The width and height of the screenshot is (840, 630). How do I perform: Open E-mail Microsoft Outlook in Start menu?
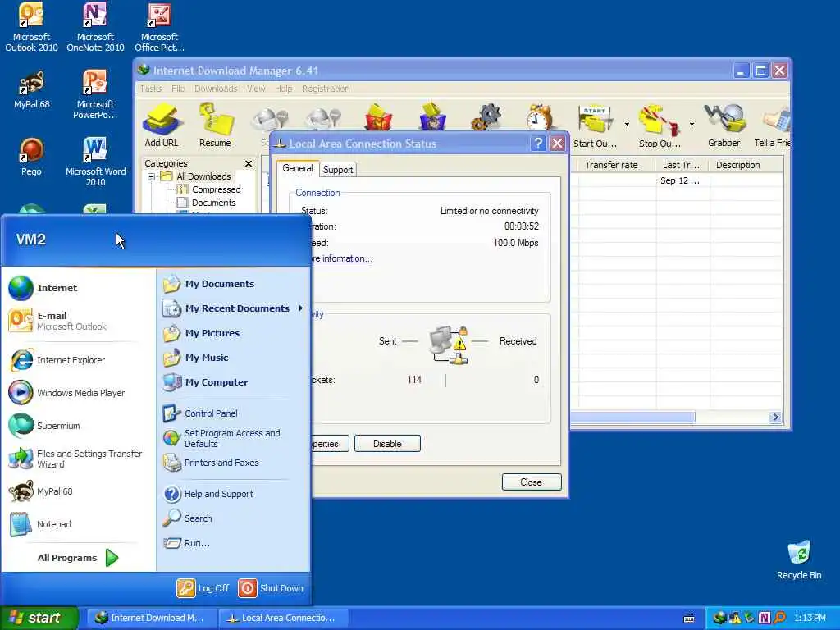pyautogui.click(x=78, y=321)
